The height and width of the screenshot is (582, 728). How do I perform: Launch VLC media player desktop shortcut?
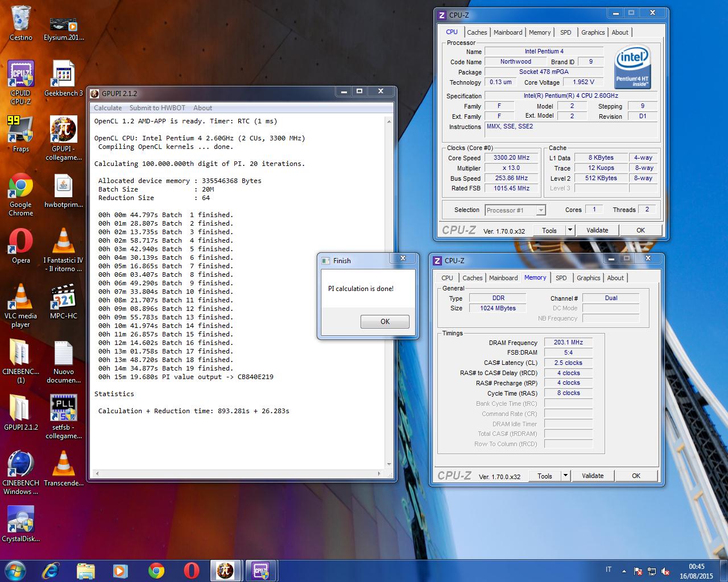pos(21,305)
